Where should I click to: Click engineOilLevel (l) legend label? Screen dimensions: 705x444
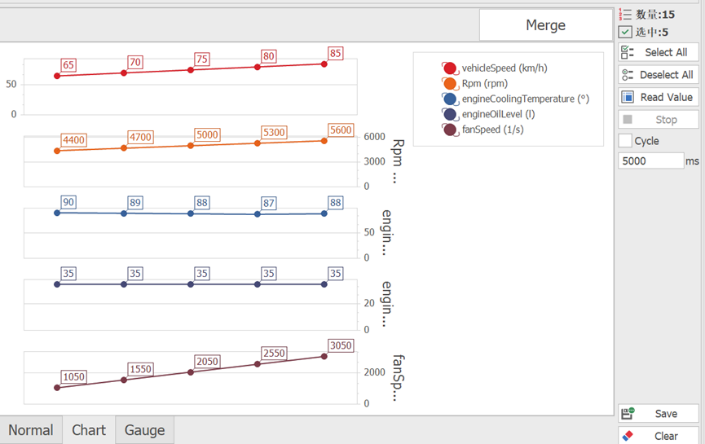[498, 114]
